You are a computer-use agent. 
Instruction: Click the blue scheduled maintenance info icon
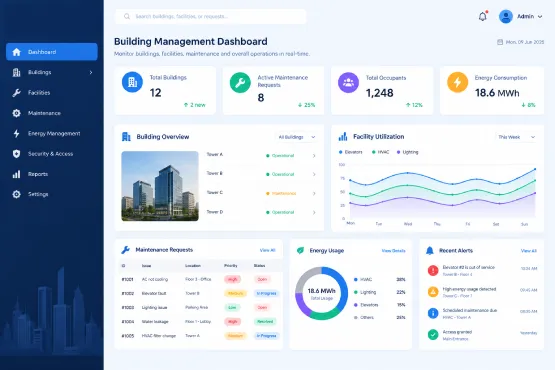point(433,313)
